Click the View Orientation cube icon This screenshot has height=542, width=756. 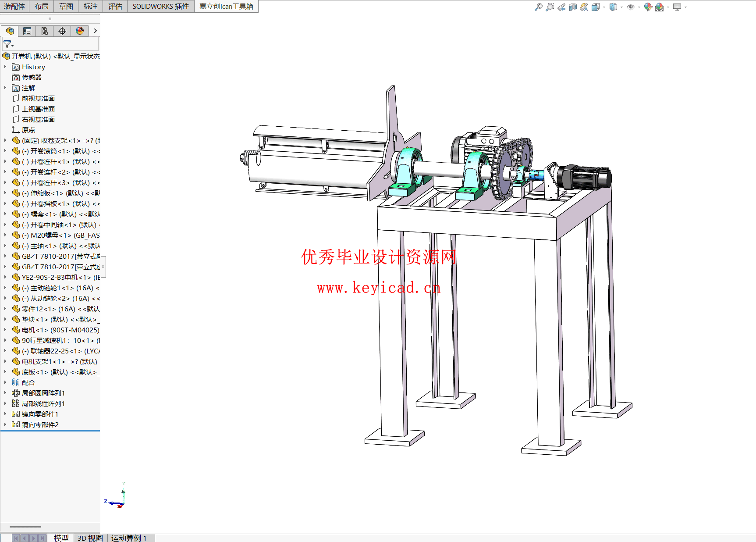coord(595,7)
